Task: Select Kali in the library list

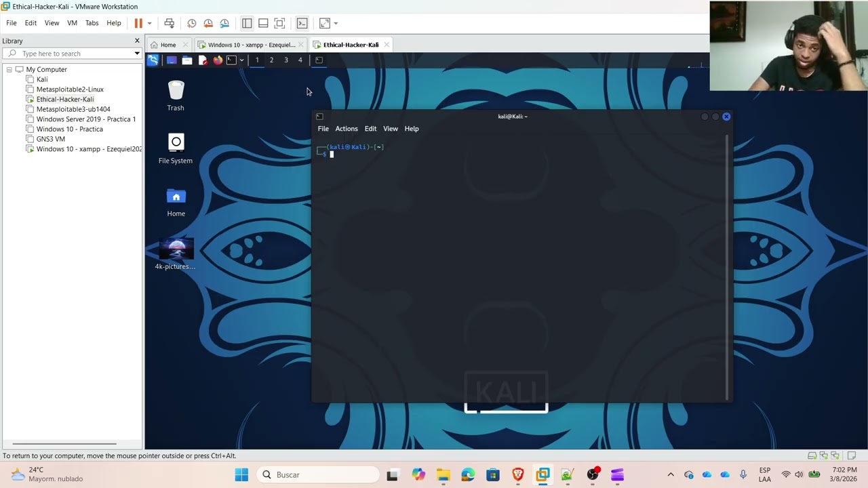Action: click(x=42, y=79)
